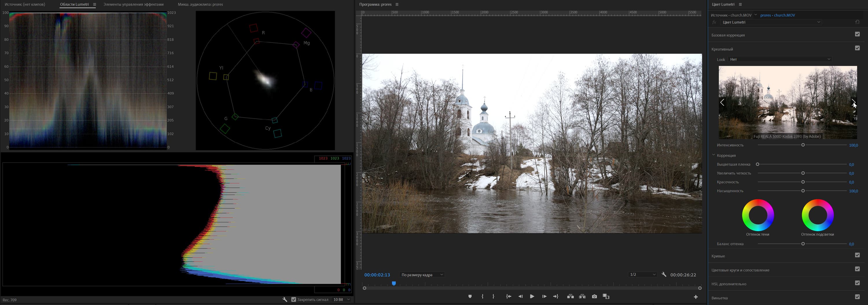Show next Look preset with right arrow

click(853, 102)
